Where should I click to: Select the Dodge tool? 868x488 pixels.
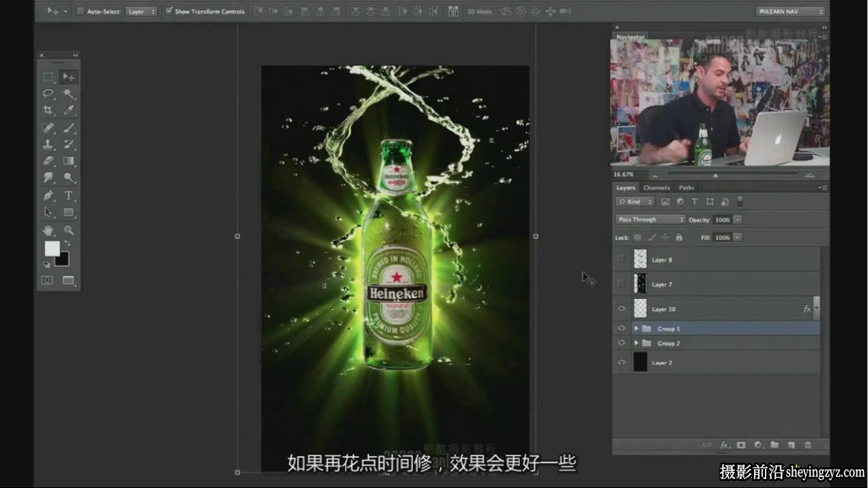coord(68,178)
